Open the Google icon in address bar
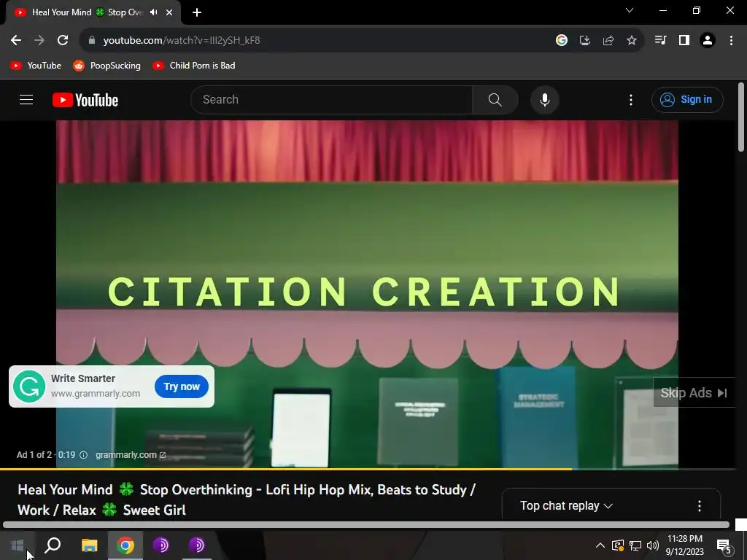This screenshot has height=560, width=747. [x=562, y=41]
